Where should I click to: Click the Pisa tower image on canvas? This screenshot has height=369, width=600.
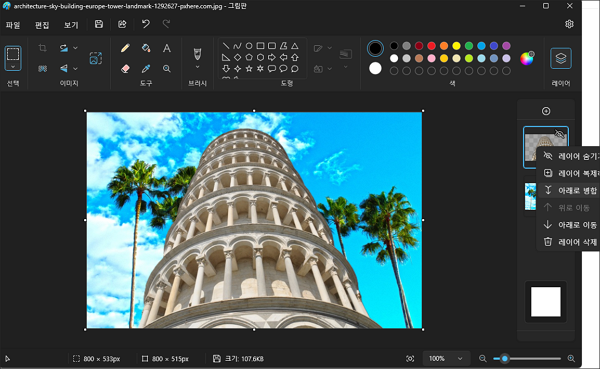point(254,220)
